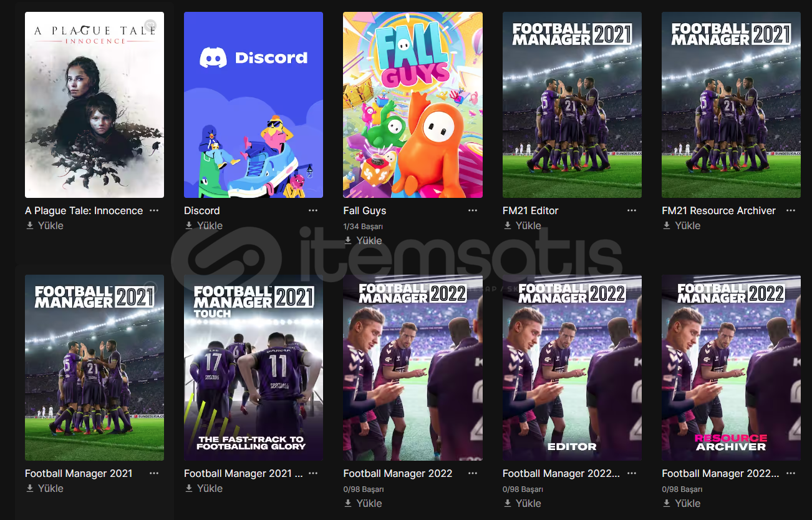Click Yükle under FM21 Resource Archiver
The height and width of the screenshot is (520, 812).
[x=681, y=226]
